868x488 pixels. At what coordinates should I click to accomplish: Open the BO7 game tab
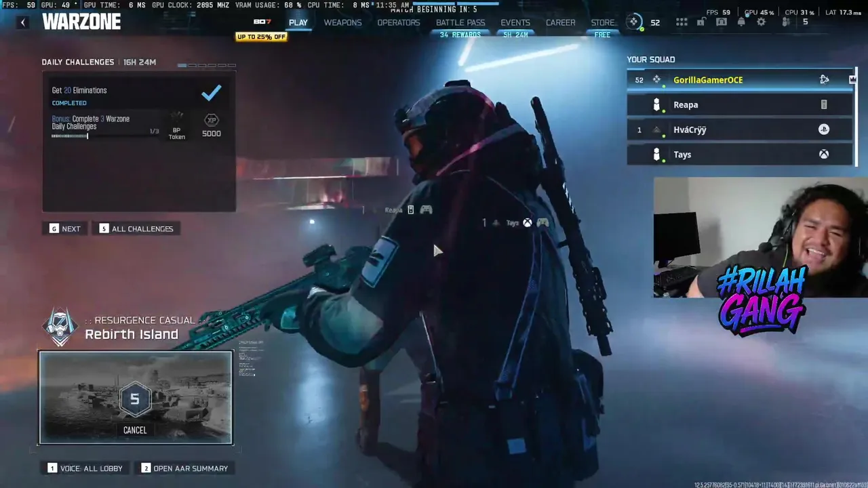coord(262,22)
